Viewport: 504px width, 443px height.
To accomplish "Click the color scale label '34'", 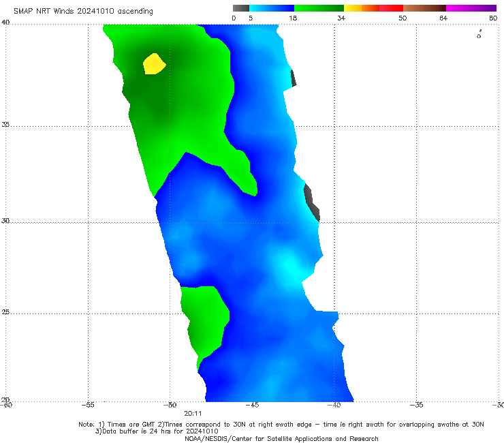I will 341,18.
